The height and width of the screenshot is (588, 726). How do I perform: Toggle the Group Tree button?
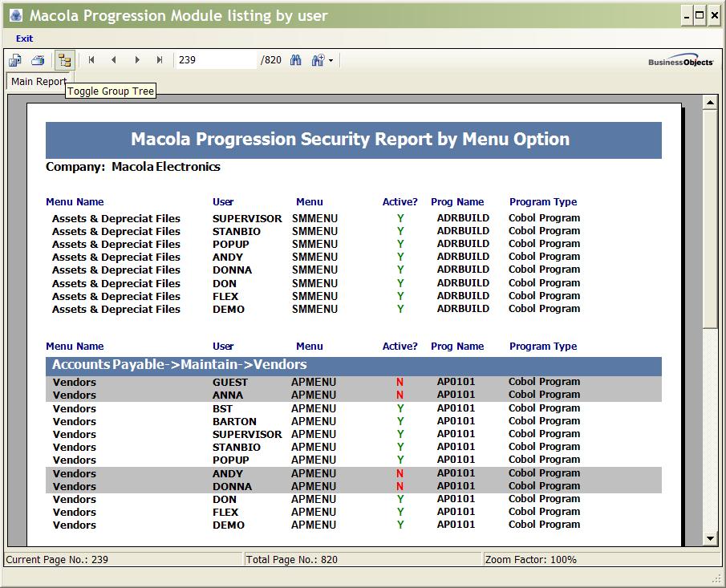(x=64, y=60)
